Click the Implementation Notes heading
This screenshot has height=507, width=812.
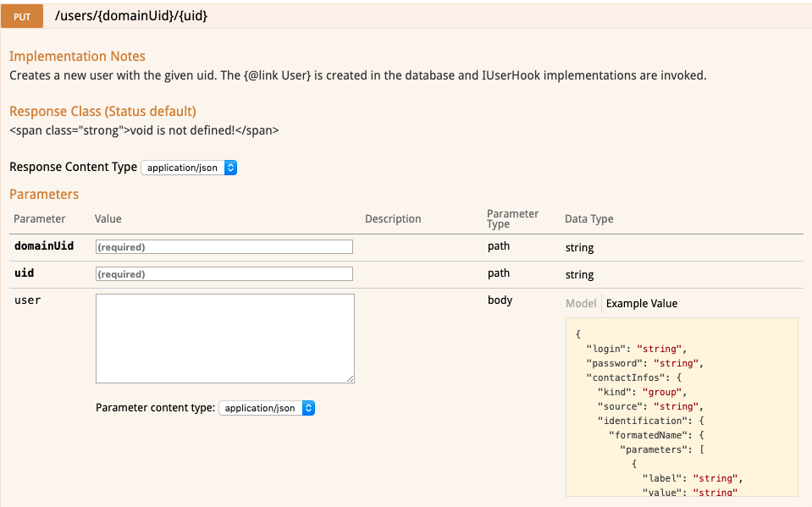(x=77, y=57)
